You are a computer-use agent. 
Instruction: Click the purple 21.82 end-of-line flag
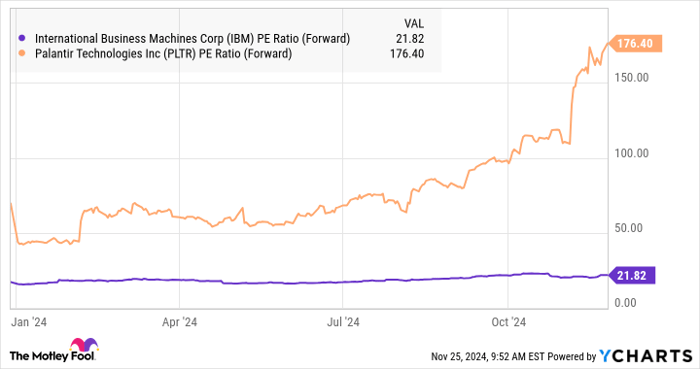[631, 275]
